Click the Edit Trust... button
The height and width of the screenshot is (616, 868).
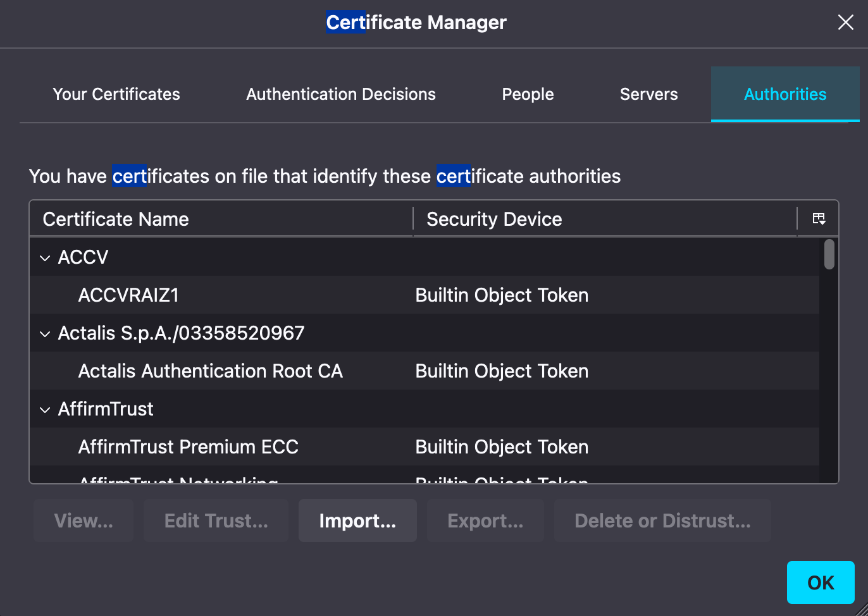216,521
